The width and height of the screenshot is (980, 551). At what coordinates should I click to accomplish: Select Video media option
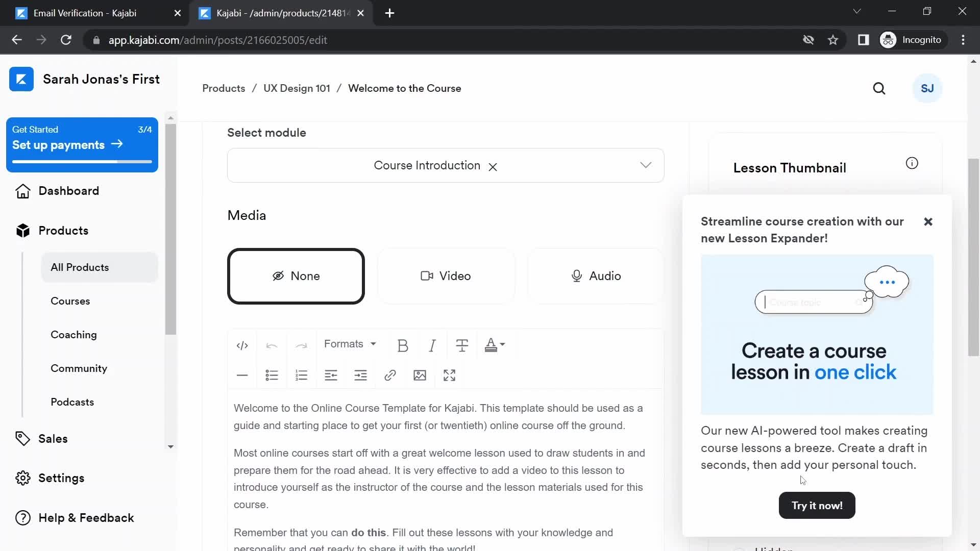click(446, 276)
